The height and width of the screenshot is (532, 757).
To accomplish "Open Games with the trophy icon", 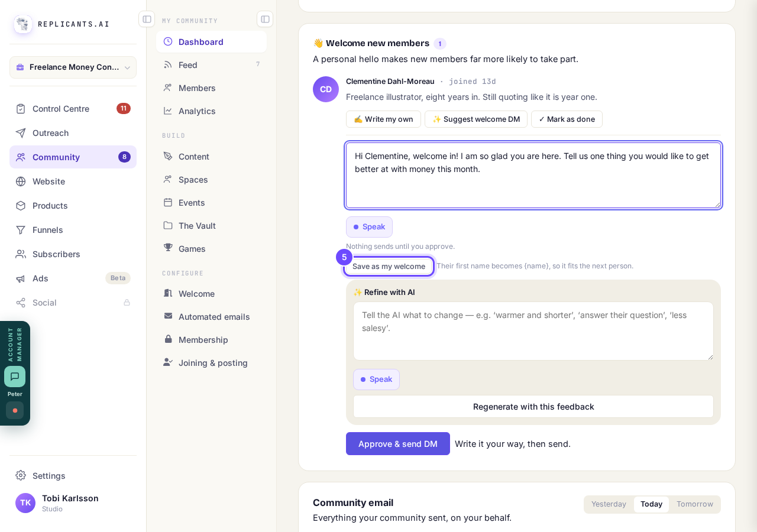I will click(211, 249).
